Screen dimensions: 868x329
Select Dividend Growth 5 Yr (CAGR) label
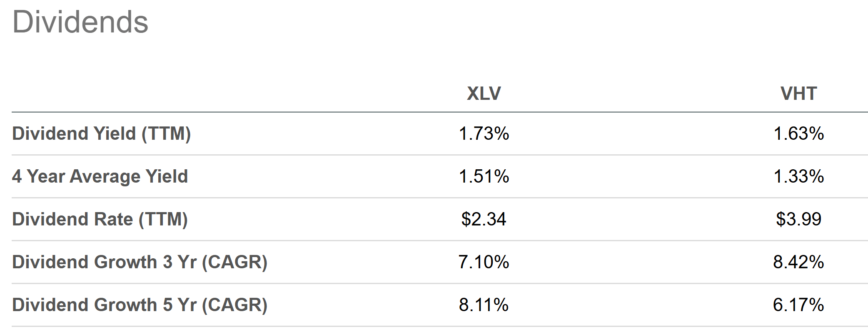pos(140,305)
